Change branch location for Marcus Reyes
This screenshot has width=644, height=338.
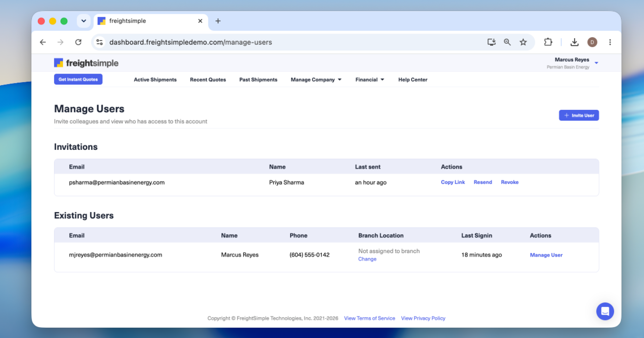pyautogui.click(x=367, y=259)
